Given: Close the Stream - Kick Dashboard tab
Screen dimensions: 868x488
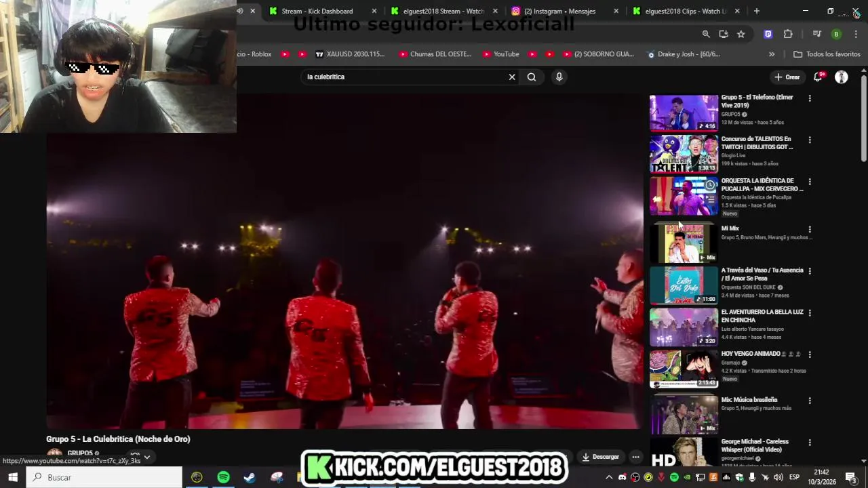Looking at the screenshot, I should pyautogui.click(x=374, y=11).
